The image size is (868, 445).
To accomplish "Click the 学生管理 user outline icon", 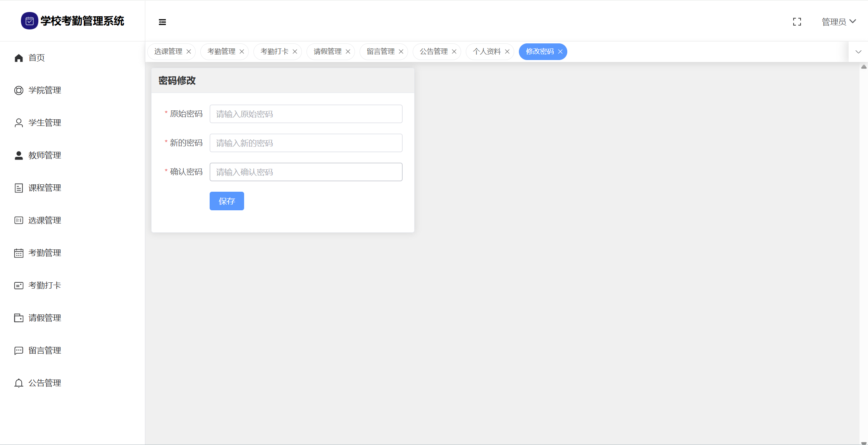I will (19, 123).
